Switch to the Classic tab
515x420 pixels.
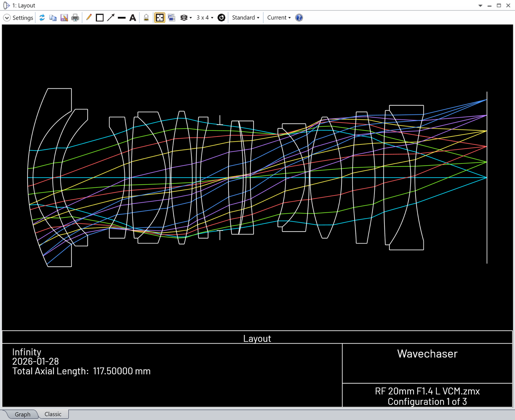[53, 414]
